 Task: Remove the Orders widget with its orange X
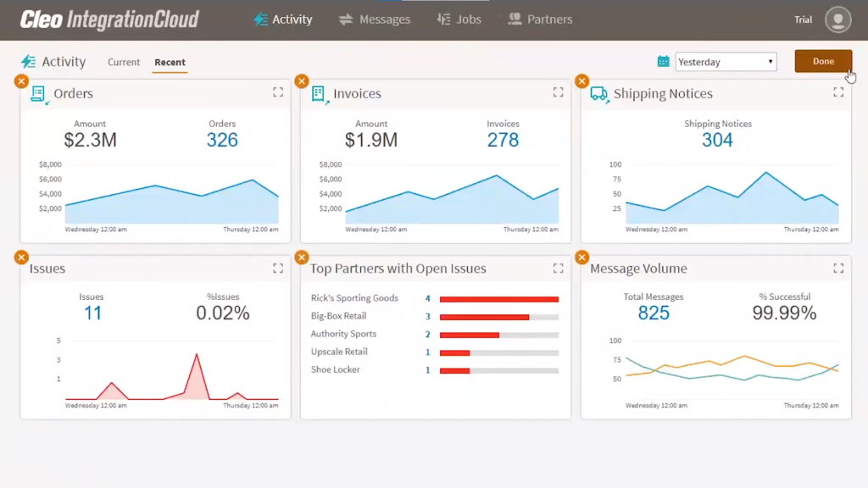(21, 81)
